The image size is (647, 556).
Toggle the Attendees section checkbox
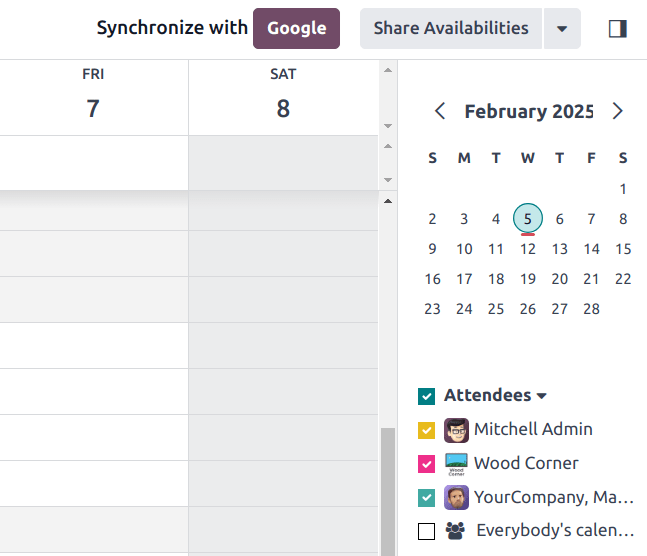[427, 396]
